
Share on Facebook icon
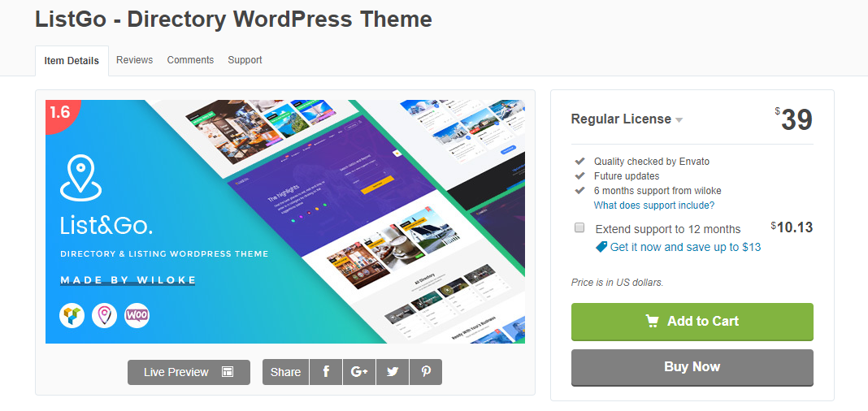point(325,372)
